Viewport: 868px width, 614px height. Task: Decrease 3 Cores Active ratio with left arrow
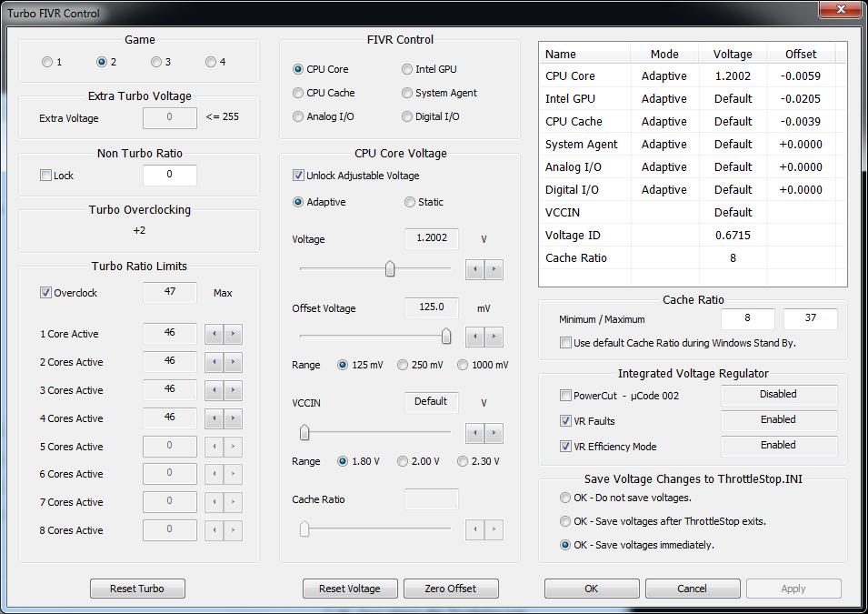pyautogui.click(x=214, y=390)
